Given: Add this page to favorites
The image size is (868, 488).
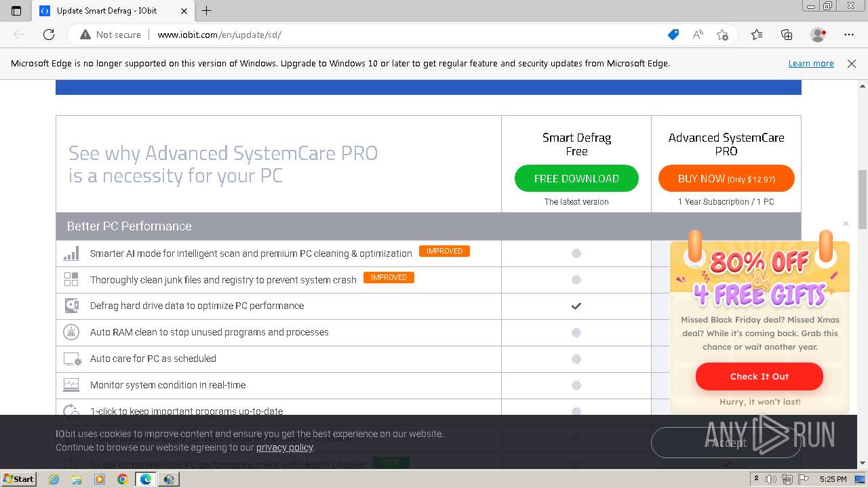Looking at the screenshot, I should tap(723, 35).
